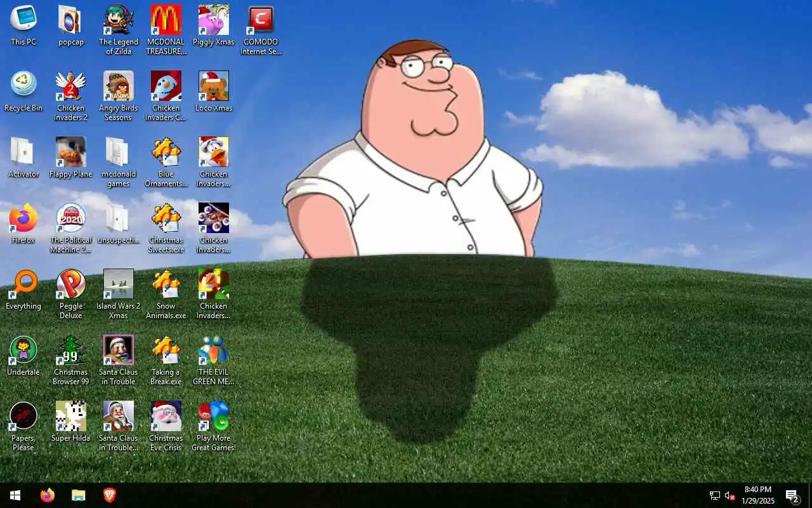Launch Christmas Eve Crisis shortcut

point(166,426)
